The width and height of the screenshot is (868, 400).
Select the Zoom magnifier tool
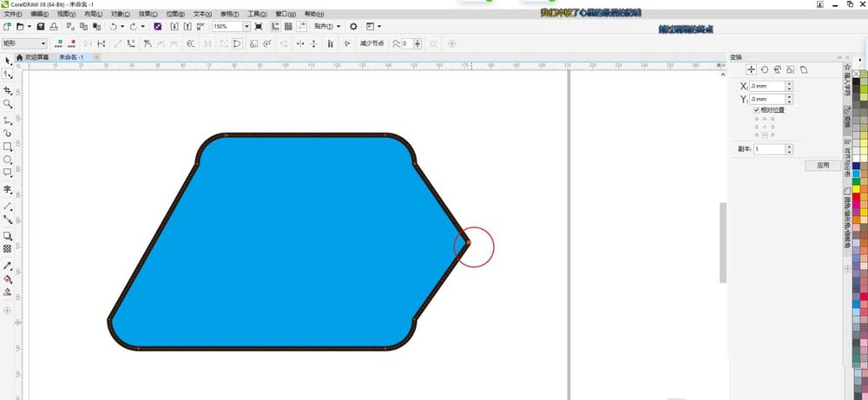click(7, 104)
